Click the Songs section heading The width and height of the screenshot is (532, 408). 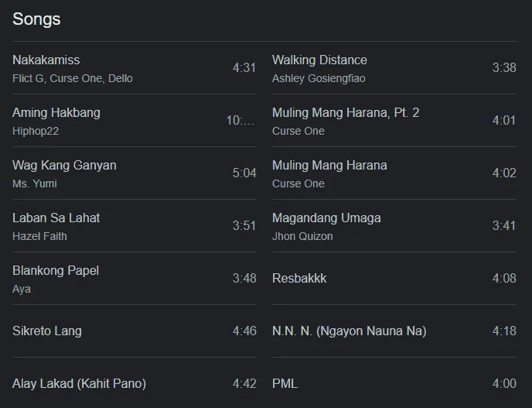36,19
